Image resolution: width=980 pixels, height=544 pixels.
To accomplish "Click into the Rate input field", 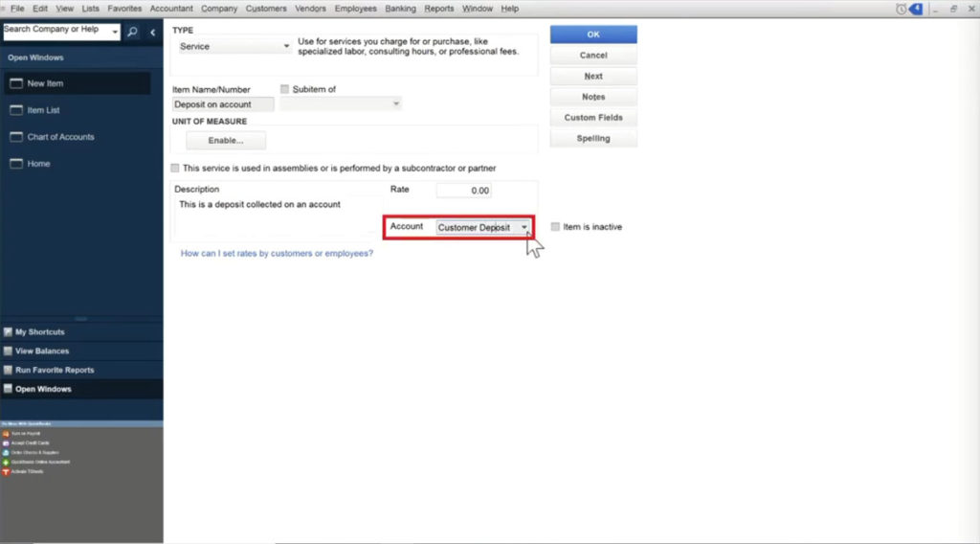I will [464, 191].
